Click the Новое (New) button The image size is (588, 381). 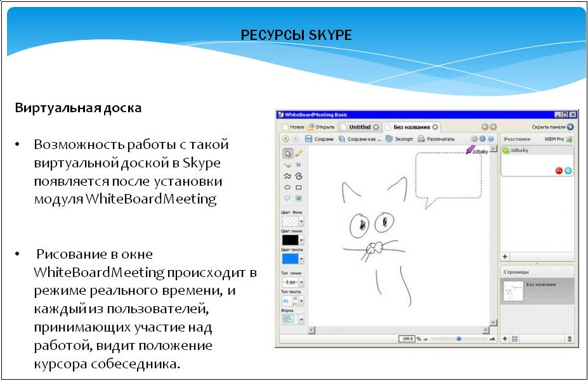293,127
